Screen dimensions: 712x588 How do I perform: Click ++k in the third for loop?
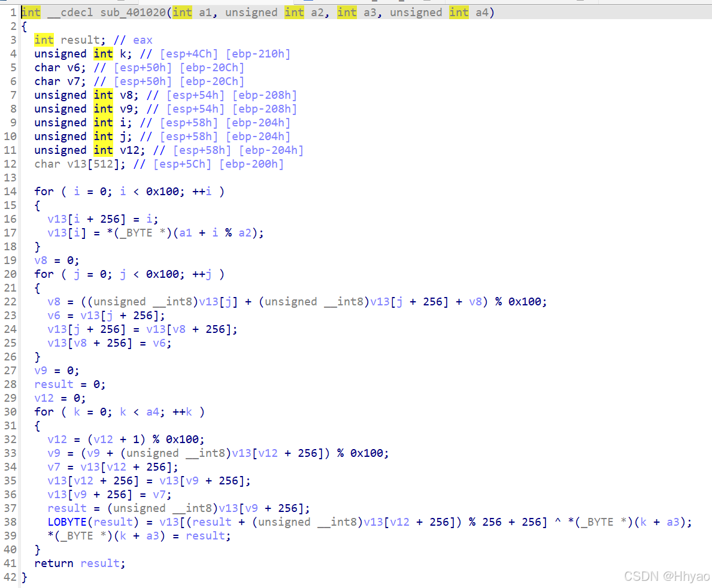click(182, 412)
